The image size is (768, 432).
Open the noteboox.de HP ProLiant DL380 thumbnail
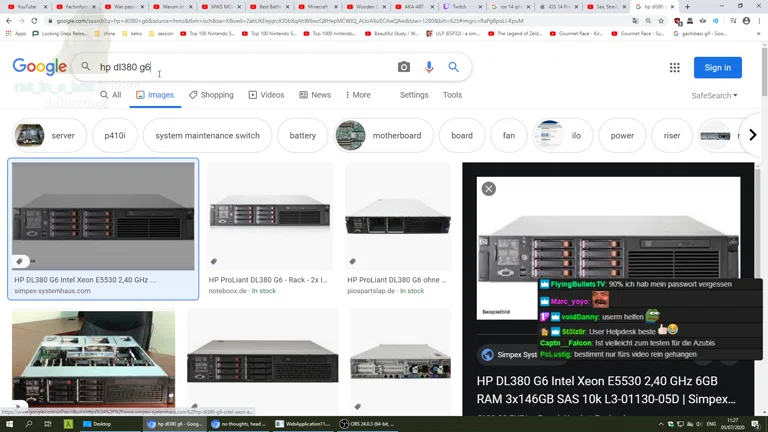tap(269, 216)
